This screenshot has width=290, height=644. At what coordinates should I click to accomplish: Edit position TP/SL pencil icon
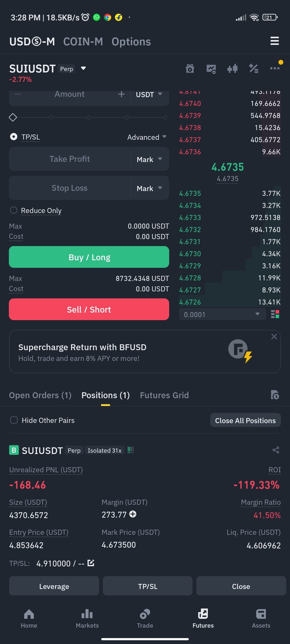pyautogui.click(x=91, y=563)
